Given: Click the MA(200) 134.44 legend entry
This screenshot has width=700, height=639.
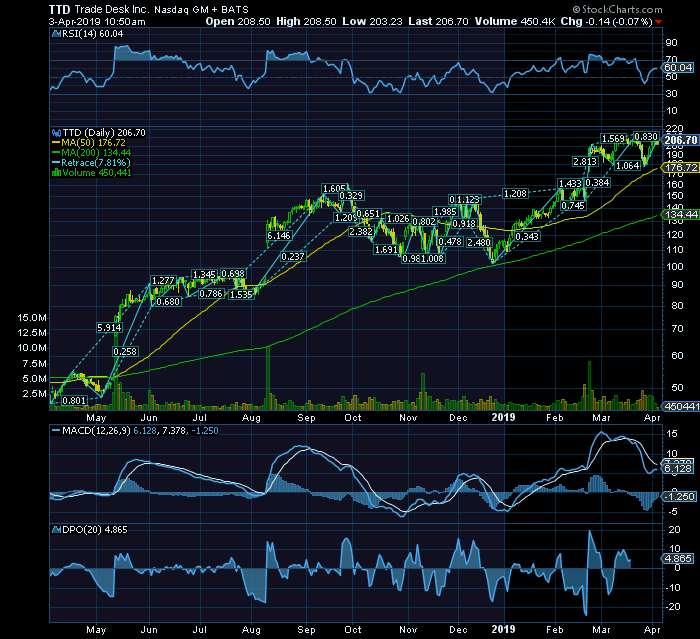Looking at the screenshot, I should click(x=96, y=153).
